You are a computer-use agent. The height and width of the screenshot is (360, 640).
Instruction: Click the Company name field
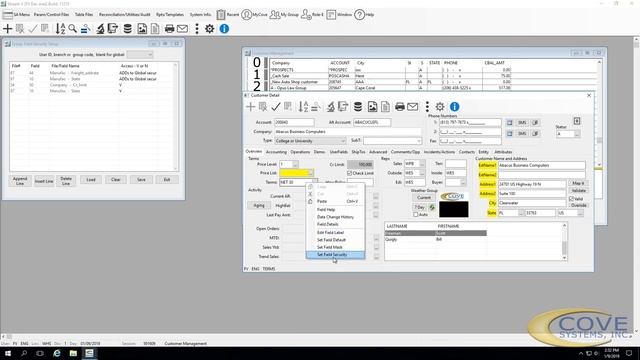[347, 132]
